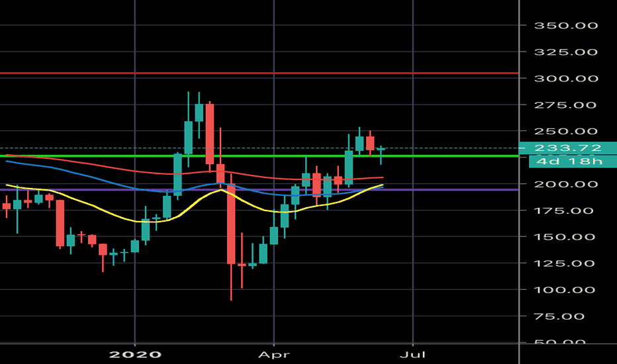Click the 200.00 price axis label

click(566, 184)
